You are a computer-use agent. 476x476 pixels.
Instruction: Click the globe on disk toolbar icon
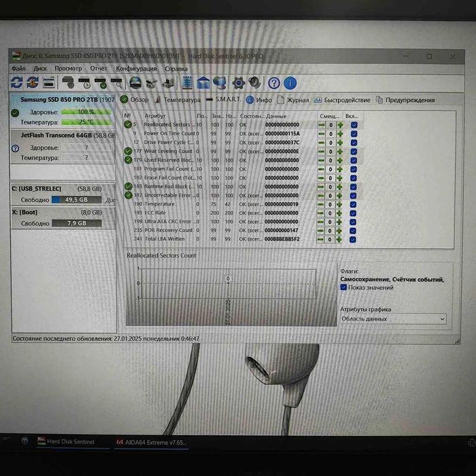[x=135, y=82]
